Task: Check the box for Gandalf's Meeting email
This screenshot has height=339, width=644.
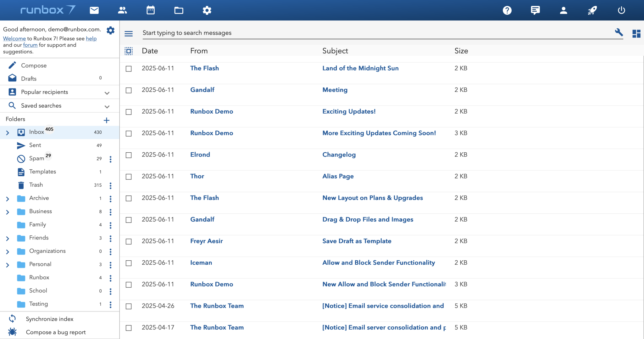Action: pyautogui.click(x=129, y=90)
